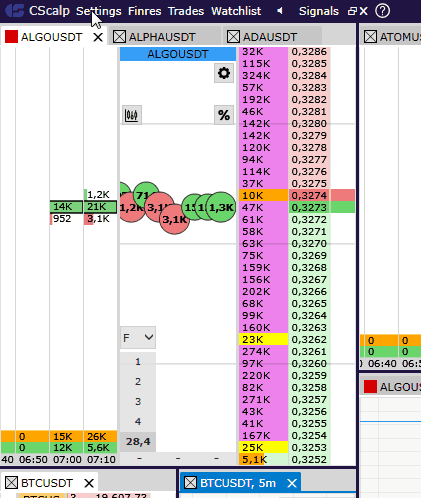Toggle the percent mode icon
This screenshot has width=421, height=498.
pos(224,115)
